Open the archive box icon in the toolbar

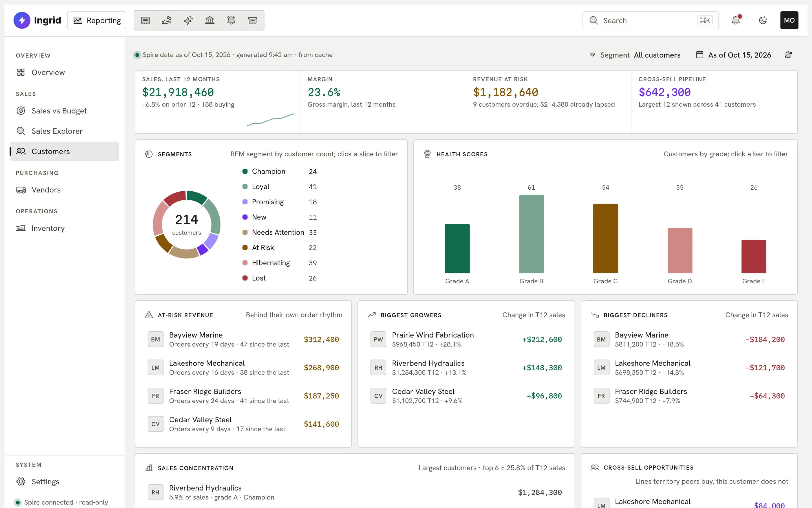pos(253,21)
